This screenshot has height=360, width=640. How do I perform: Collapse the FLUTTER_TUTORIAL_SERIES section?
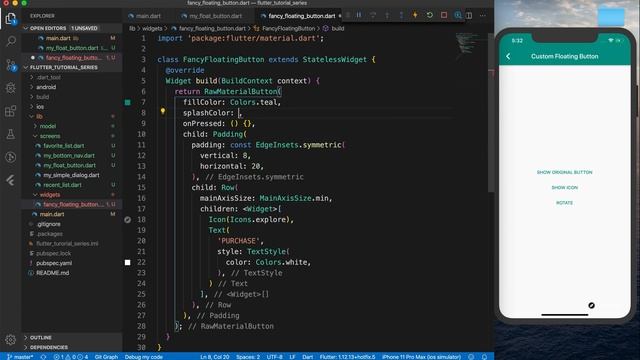64,67
